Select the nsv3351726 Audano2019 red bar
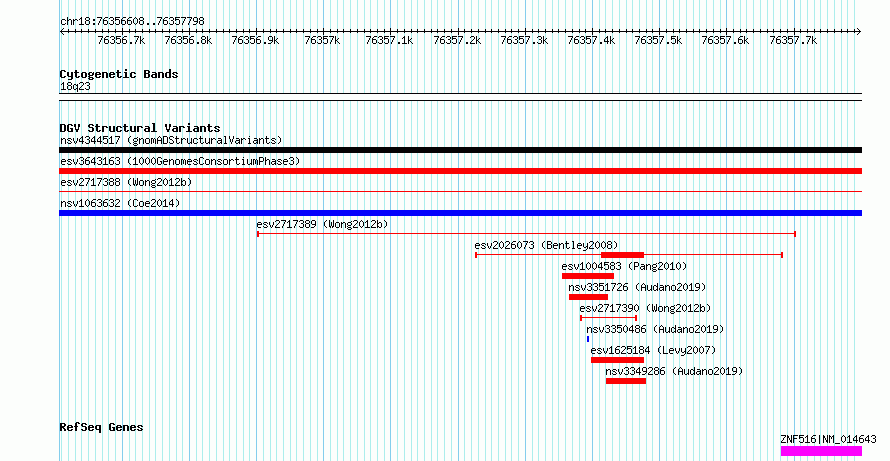 pyautogui.click(x=588, y=297)
